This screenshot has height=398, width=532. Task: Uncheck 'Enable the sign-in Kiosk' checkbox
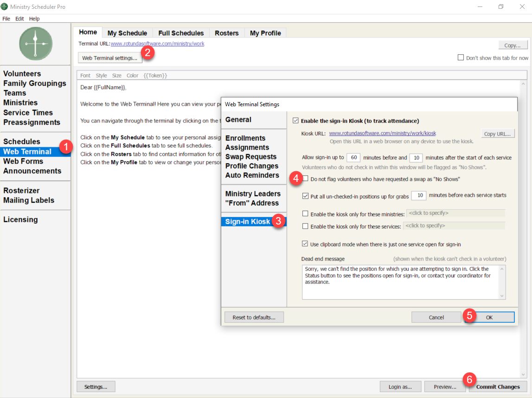(x=295, y=121)
